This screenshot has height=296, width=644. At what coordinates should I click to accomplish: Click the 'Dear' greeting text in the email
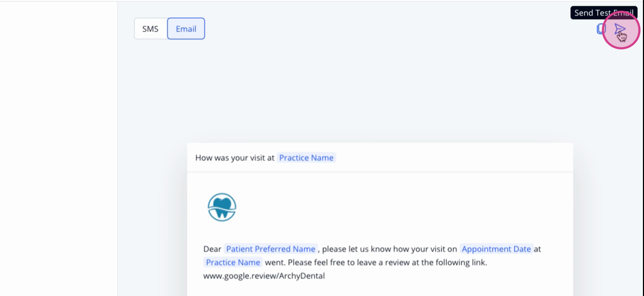click(x=212, y=249)
